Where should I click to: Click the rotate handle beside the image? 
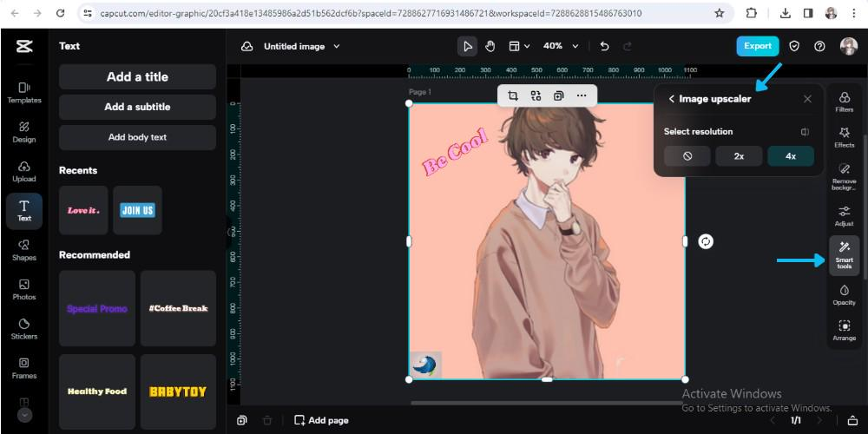pyautogui.click(x=705, y=241)
